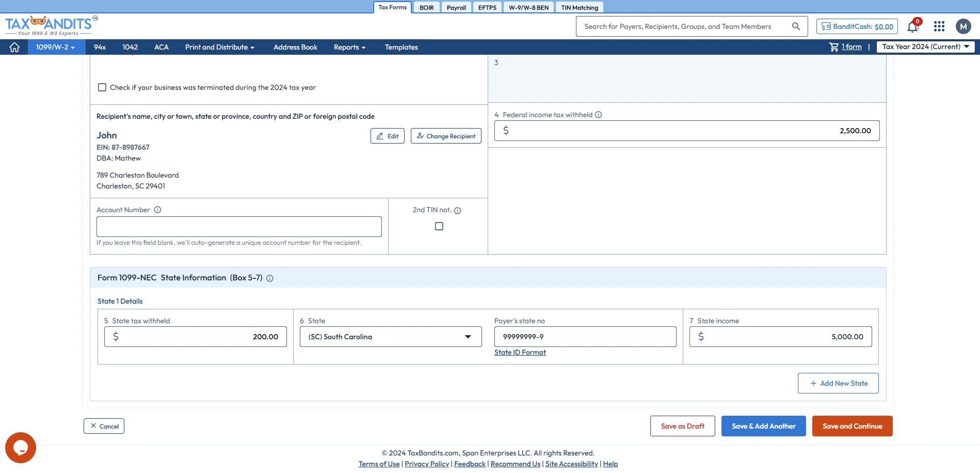
Task: Show info for Account Number
Action: click(x=157, y=210)
